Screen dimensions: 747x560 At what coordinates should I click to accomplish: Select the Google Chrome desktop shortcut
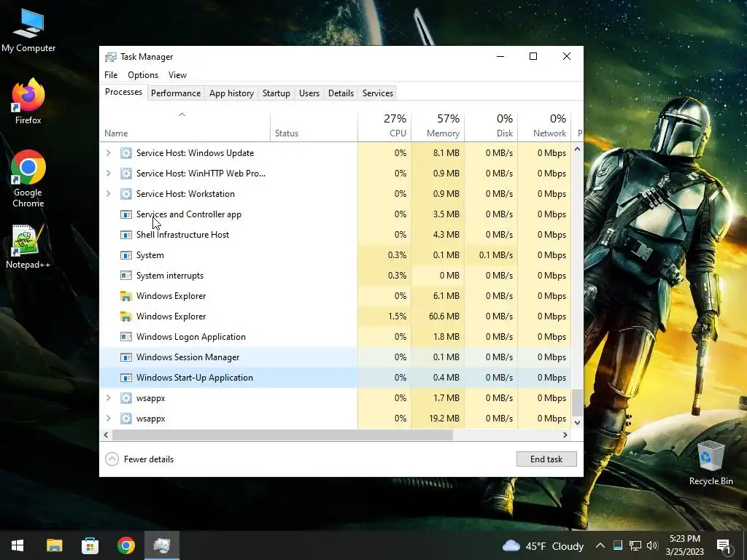(x=28, y=179)
